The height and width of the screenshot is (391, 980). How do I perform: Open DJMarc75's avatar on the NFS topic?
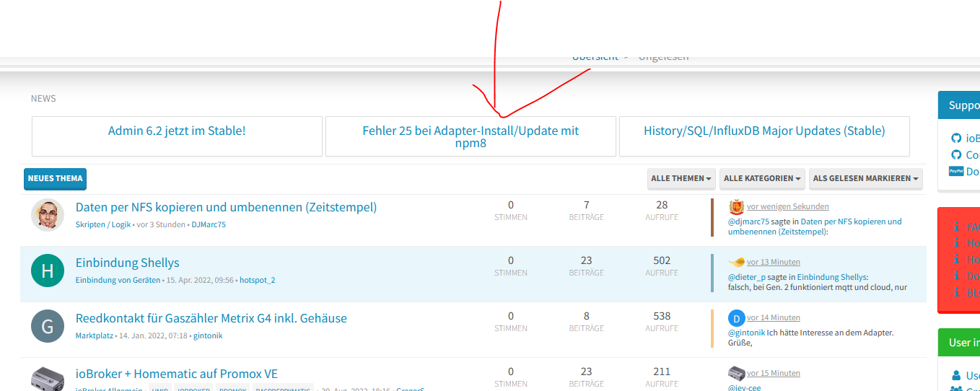[x=48, y=215]
